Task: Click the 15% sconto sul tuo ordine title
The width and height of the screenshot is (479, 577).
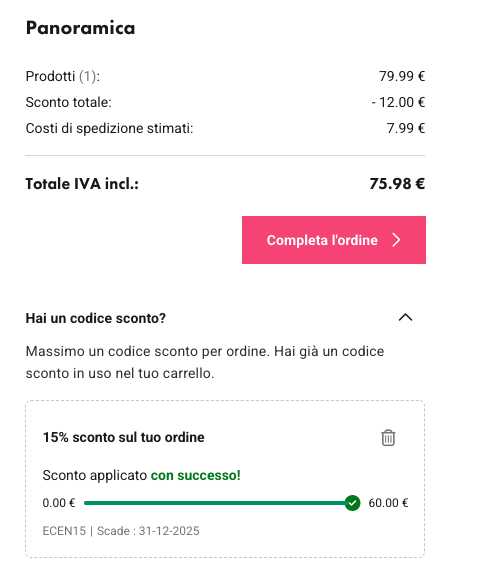Action: (124, 438)
